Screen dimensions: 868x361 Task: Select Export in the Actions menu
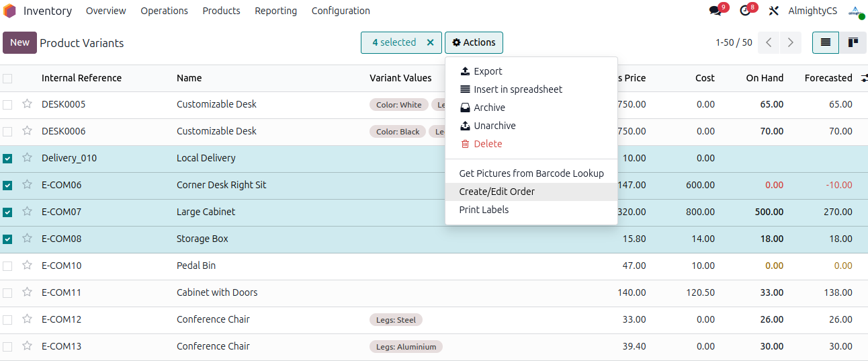pyautogui.click(x=488, y=71)
